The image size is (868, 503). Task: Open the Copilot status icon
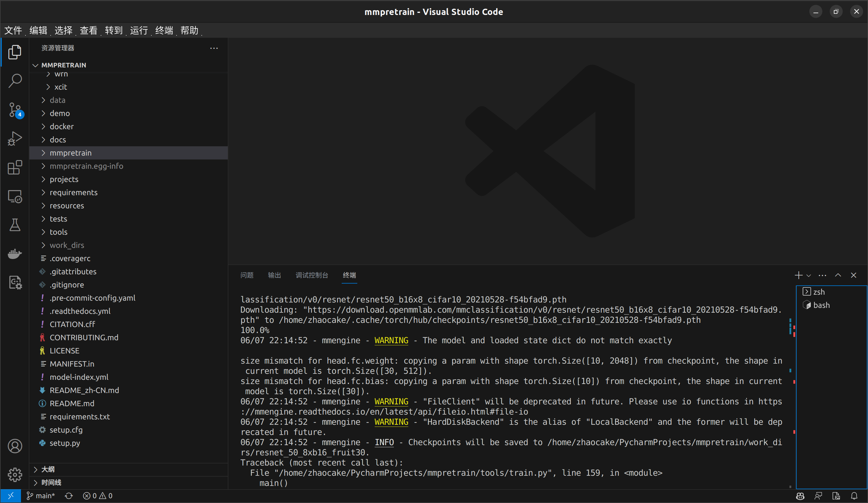800,496
